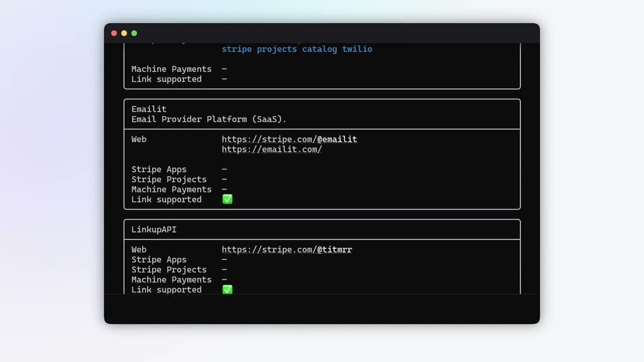Maximize the terminal using the green button

pyautogui.click(x=134, y=33)
